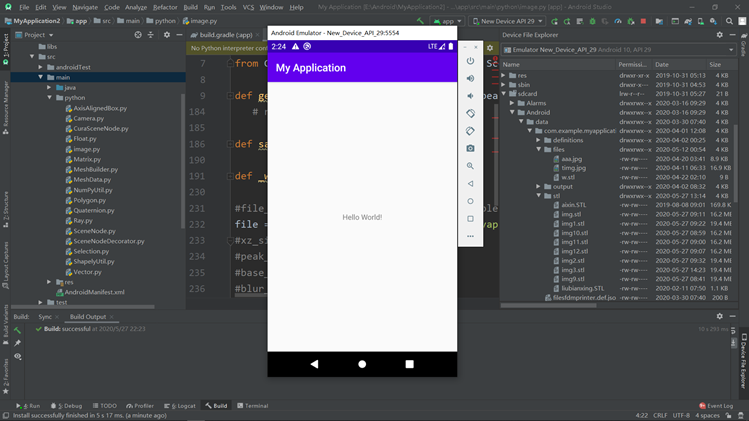Toggle pin tab icon in Build panel
The width and height of the screenshot is (749, 421).
coord(18,343)
